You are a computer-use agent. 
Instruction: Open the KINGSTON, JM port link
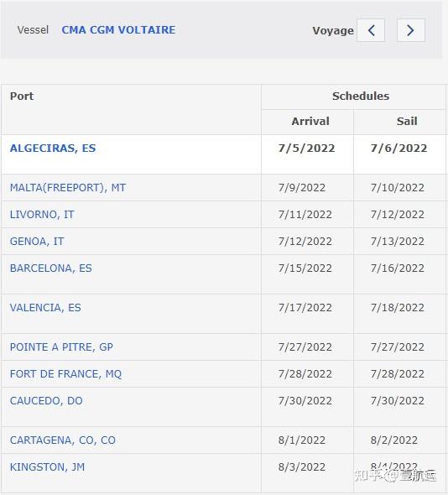pos(47,467)
